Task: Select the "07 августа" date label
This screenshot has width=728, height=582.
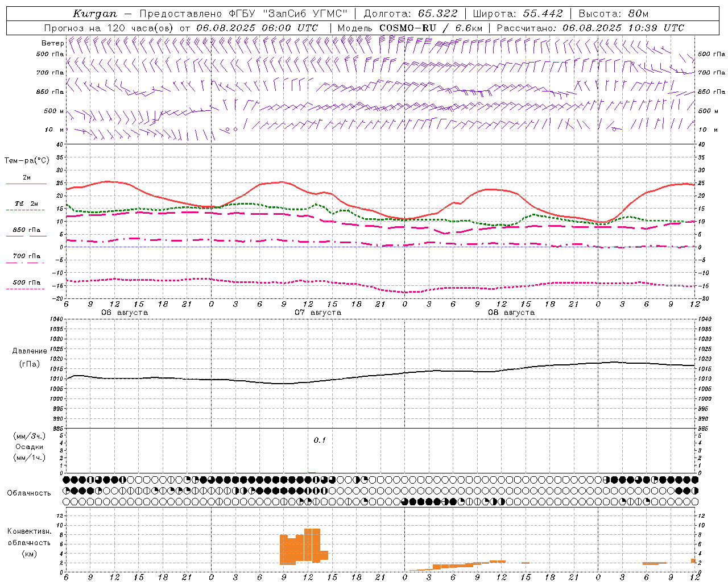Action: point(318,313)
